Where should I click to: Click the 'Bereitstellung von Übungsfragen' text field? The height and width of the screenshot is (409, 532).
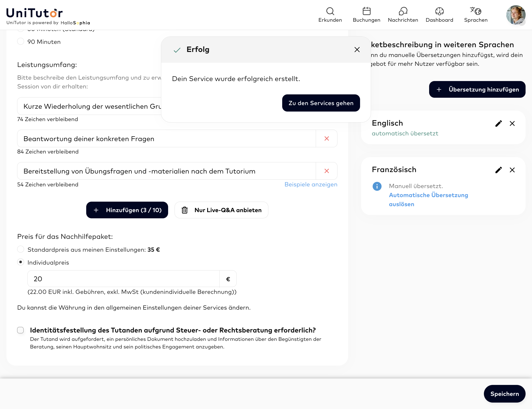[166, 171]
